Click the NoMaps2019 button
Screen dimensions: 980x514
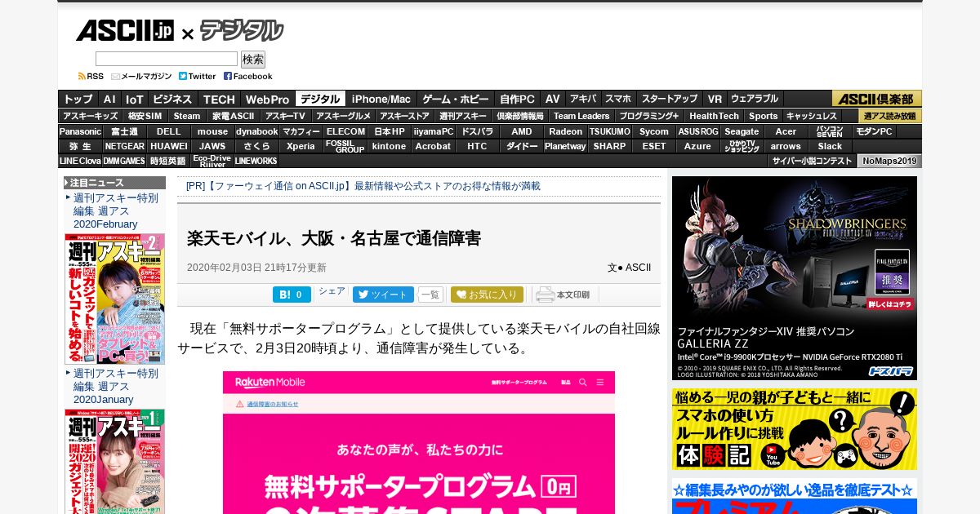(x=889, y=161)
